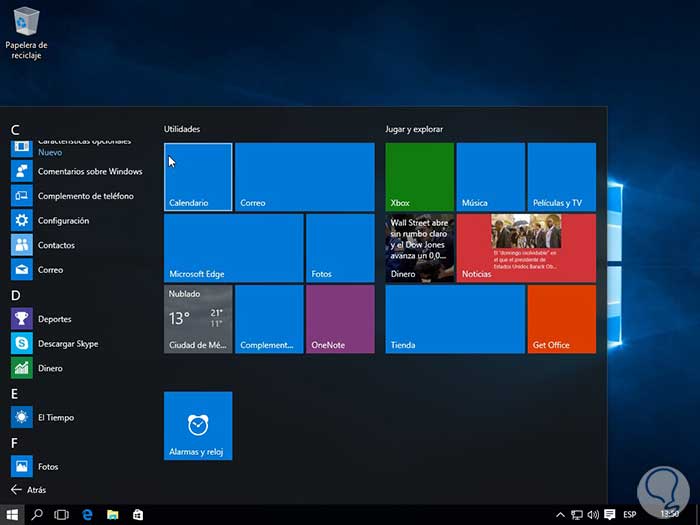Open Microsoft Edge tile

[233, 248]
